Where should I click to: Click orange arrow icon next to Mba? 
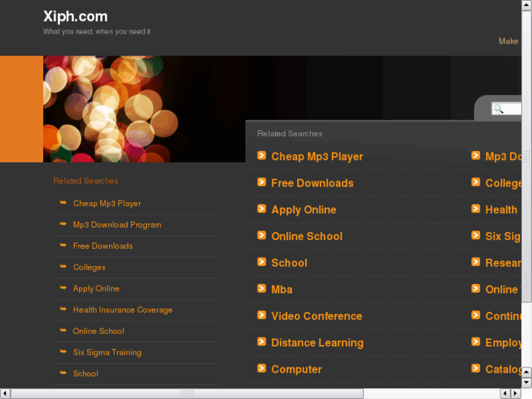pos(261,288)
